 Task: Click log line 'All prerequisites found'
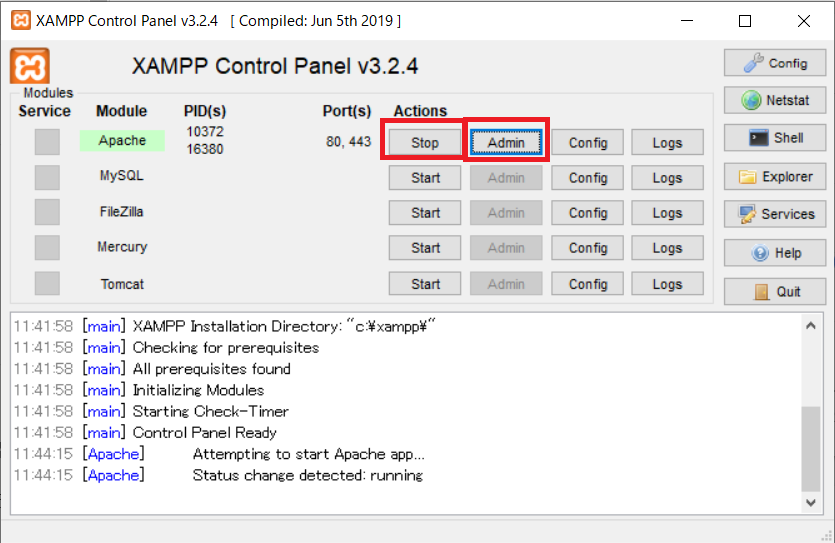[211, 368]
